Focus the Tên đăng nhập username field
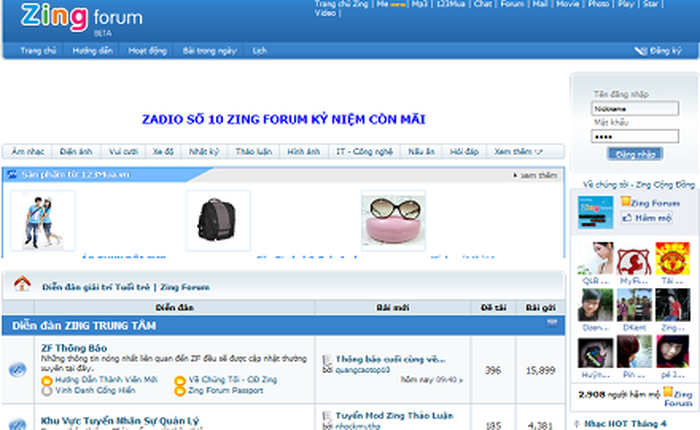The width and height of the screenshot is (700, 430). pos(635,109)
